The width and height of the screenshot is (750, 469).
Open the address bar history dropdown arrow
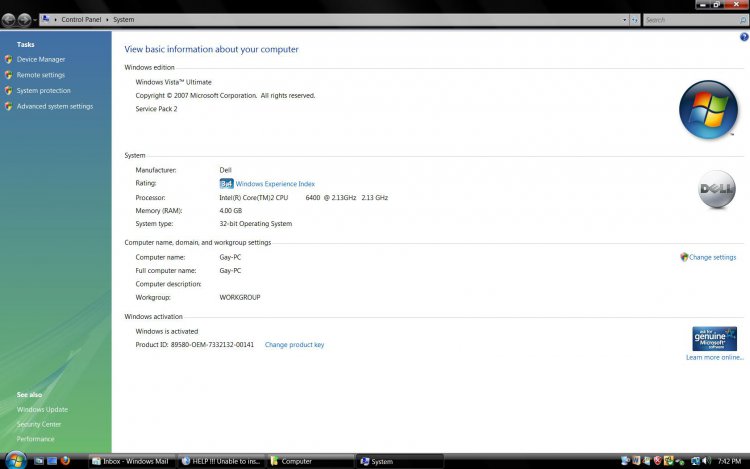tap(624, 20)
